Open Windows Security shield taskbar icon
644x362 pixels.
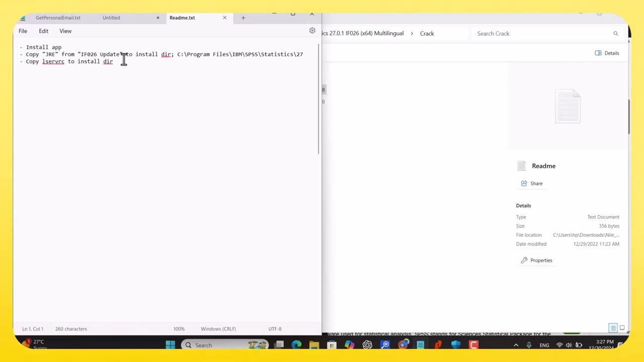coord(456,345)
